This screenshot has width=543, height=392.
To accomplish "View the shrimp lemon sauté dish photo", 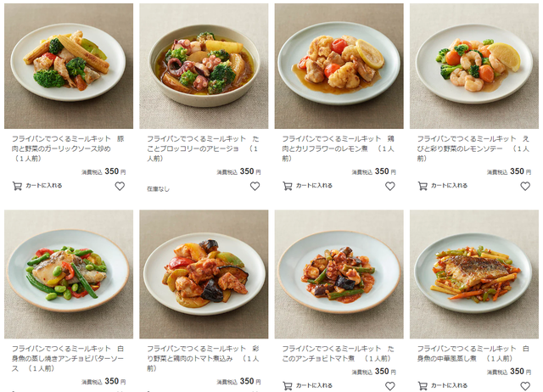I will point(474,66).
